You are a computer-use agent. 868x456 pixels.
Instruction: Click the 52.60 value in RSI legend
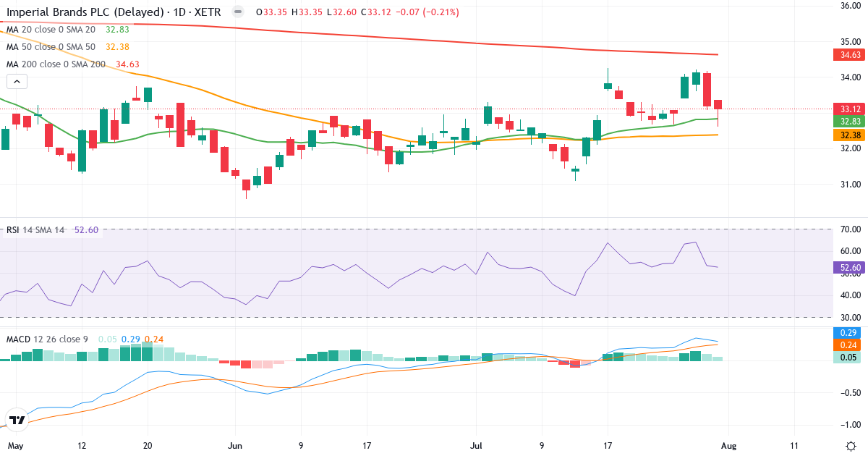[x=87, y=230]
